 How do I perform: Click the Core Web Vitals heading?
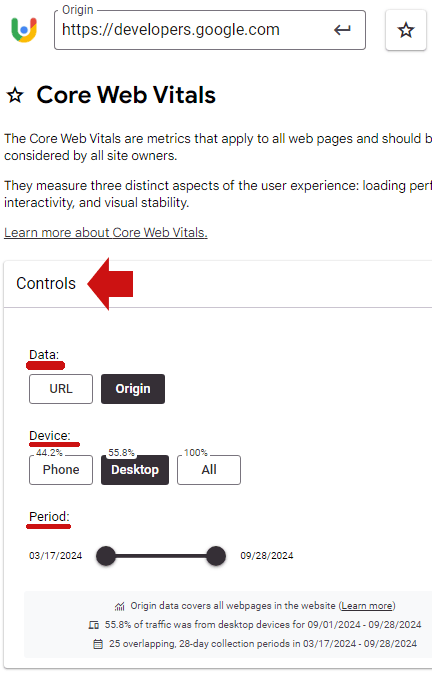pyautogui.click(x=126, y=95)
